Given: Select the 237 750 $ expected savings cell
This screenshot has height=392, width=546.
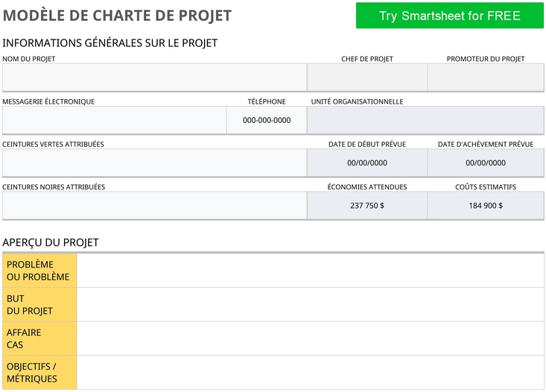Looking at the screenshot, I should tap(367, 206).
